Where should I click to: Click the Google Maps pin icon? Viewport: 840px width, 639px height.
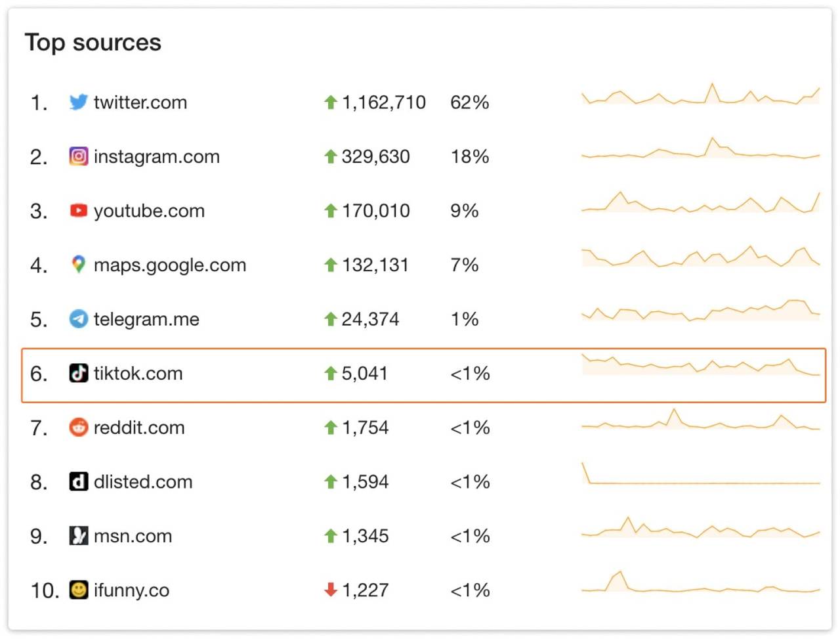click(x=78, y=265)
